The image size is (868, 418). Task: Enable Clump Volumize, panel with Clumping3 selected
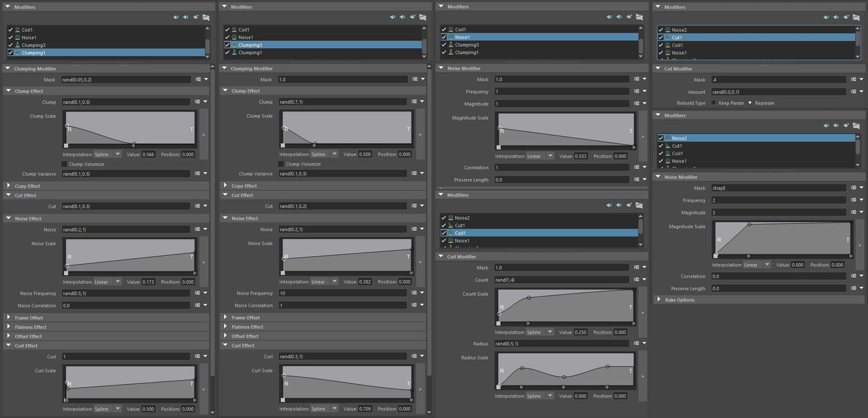[281, 164]
